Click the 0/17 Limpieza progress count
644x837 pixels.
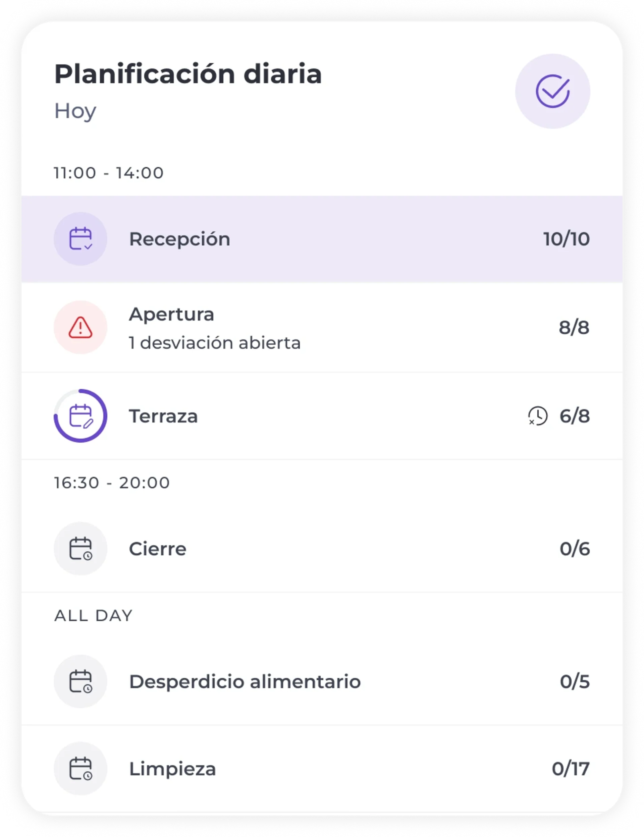[571, 768]
